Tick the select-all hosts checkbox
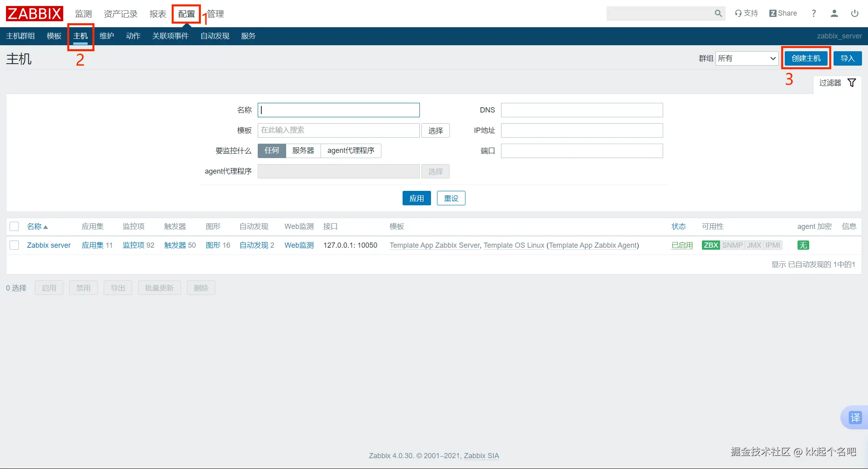868x469 pixels. coord(14,226)
